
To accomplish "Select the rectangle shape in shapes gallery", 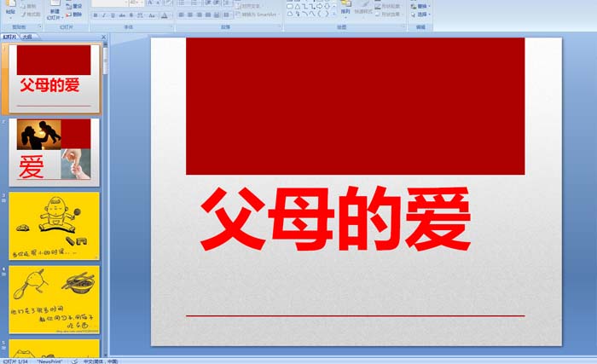I will point(290,7).
